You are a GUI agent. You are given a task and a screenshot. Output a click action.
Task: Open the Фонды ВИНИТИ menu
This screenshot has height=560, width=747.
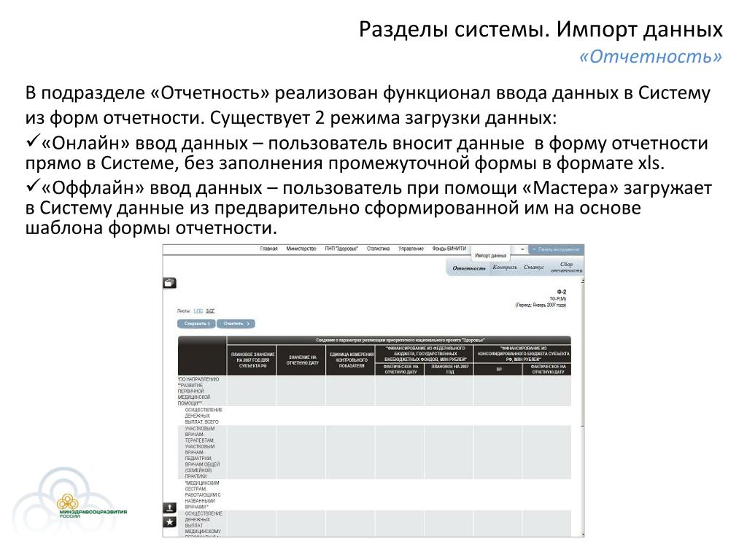tap(449, 249)
